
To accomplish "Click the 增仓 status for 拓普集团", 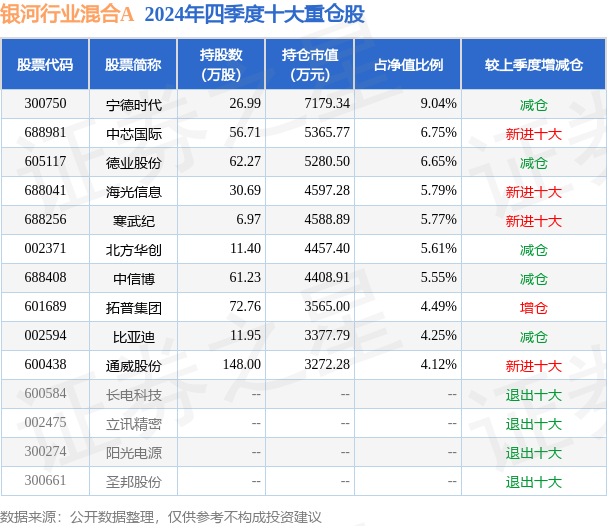I will pyautogui.click(x=533, y=308).
